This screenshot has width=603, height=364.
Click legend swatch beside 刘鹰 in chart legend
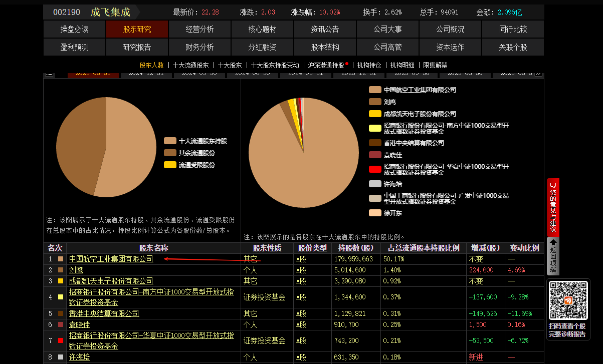pos(375,102)
